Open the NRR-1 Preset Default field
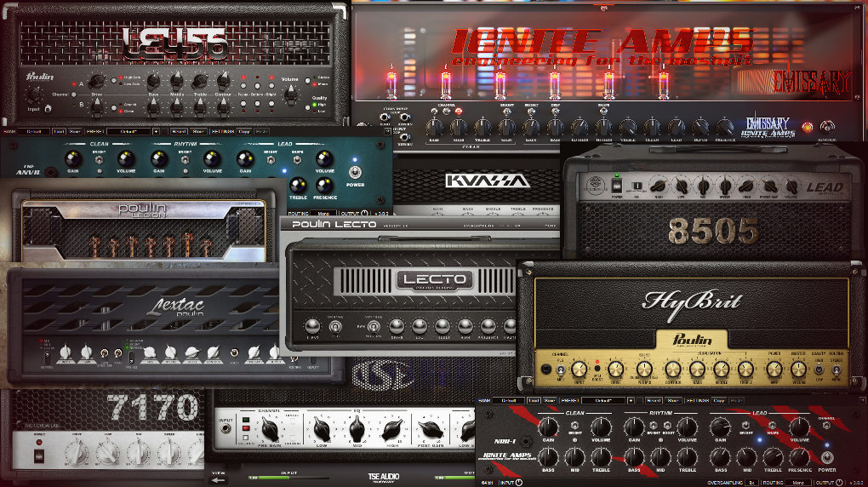The width and height of the screenshot is (868, 487). coord(603,400)
